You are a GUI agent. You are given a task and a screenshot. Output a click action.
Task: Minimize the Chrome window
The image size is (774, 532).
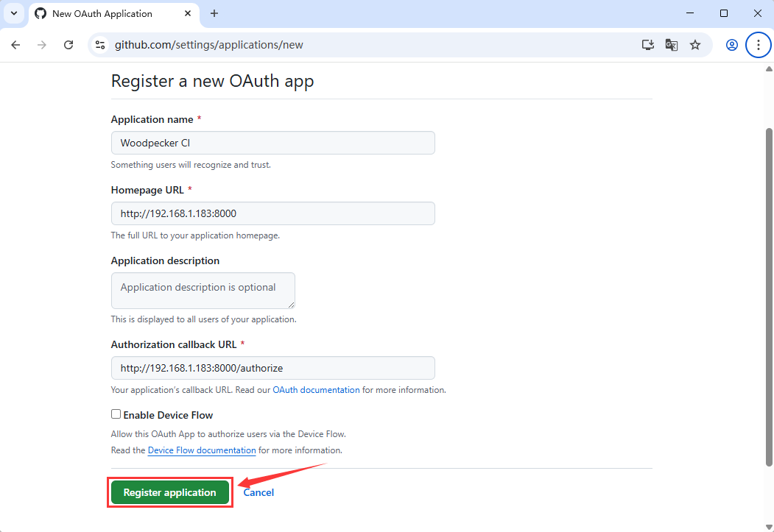[x=690, y=13]
